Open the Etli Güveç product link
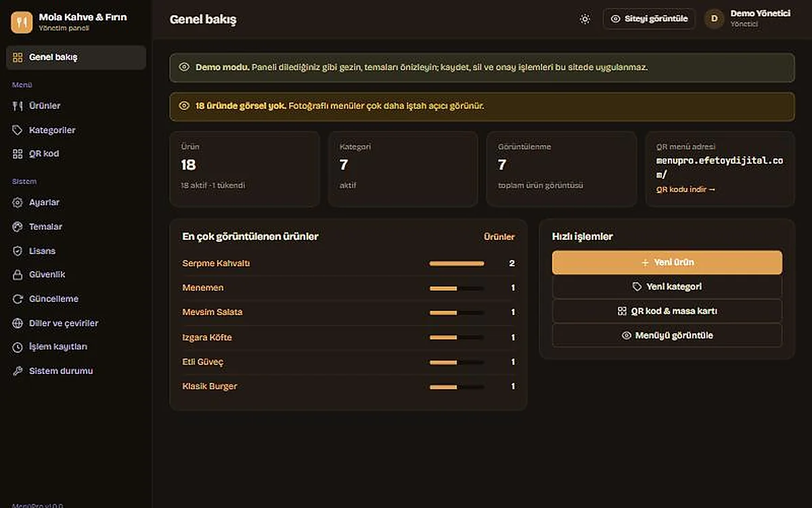The width and height of the screenshot is (812, 508). point(203,362)
